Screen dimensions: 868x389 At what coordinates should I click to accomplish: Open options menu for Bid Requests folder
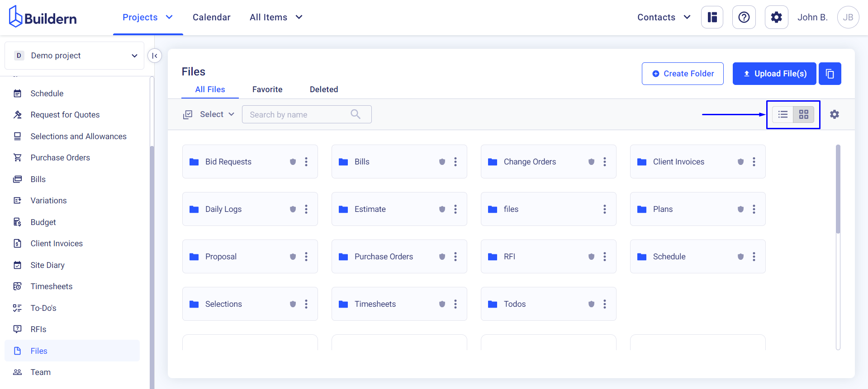click(306, 162)
